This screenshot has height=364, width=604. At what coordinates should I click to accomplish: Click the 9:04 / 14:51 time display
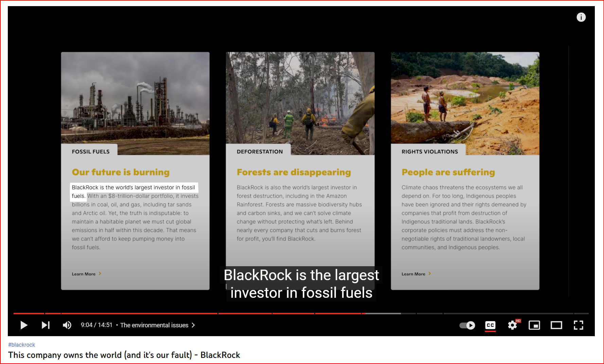coord(96,325)
